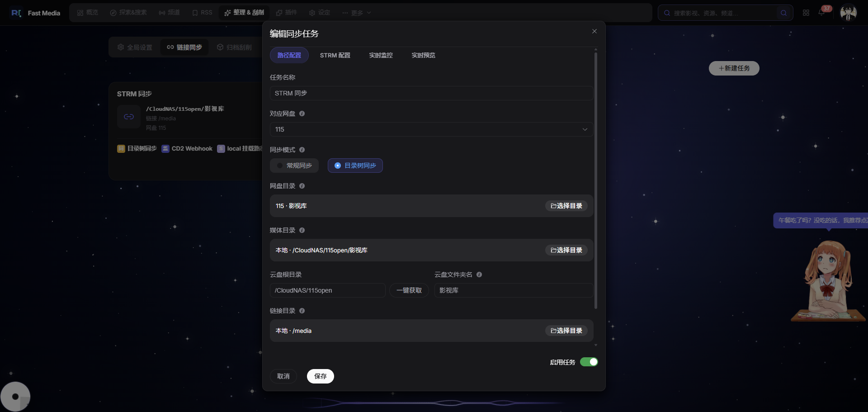Screen dimensions: 868x412
Task: Click the info icon next to 同步模式
Action: 302,150
